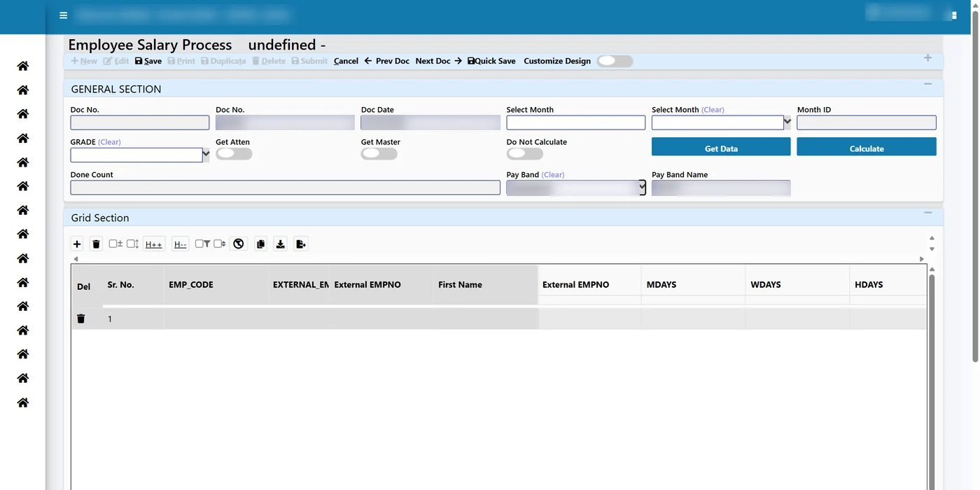This screenshot has height=490, width=980.
Task: Click the Pay Band Name field
Action: tap(721, 188)
